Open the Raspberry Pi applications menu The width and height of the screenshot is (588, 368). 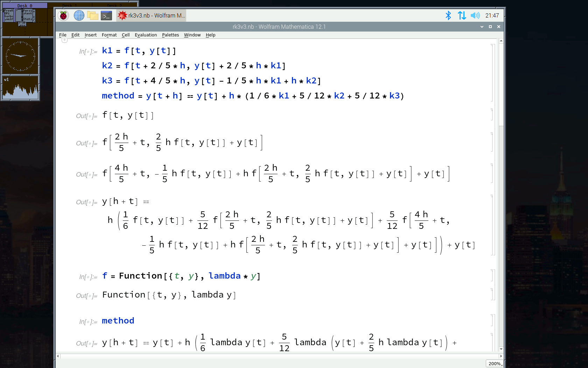click(x=63, y=15)
